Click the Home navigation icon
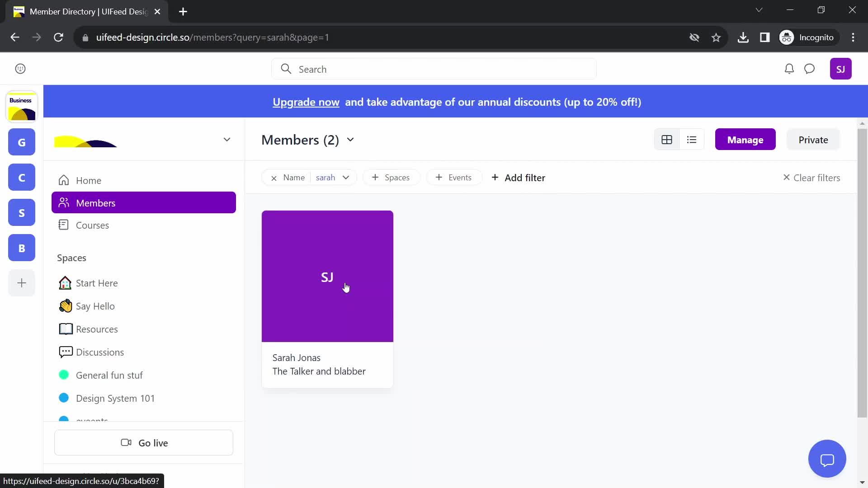 point(64,180)
